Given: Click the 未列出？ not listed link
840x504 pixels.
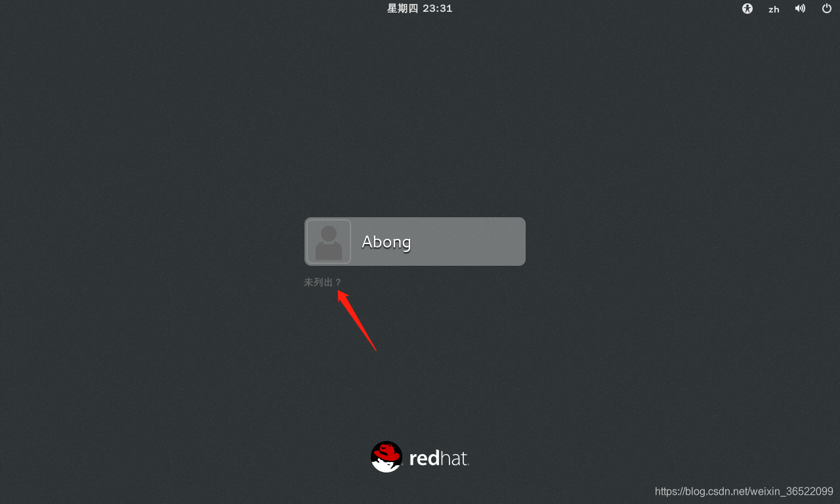Looking at the screenshot, I should tap(323, 282).
